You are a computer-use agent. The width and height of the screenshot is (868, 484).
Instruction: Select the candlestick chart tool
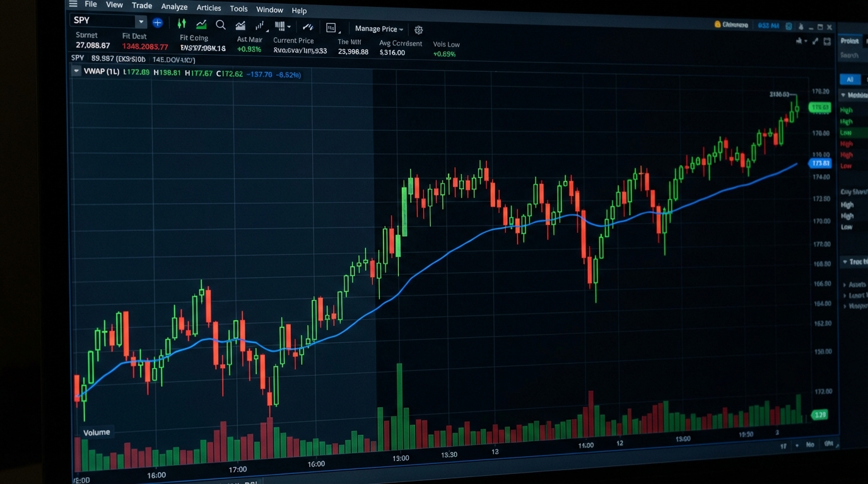pos(182,25)
